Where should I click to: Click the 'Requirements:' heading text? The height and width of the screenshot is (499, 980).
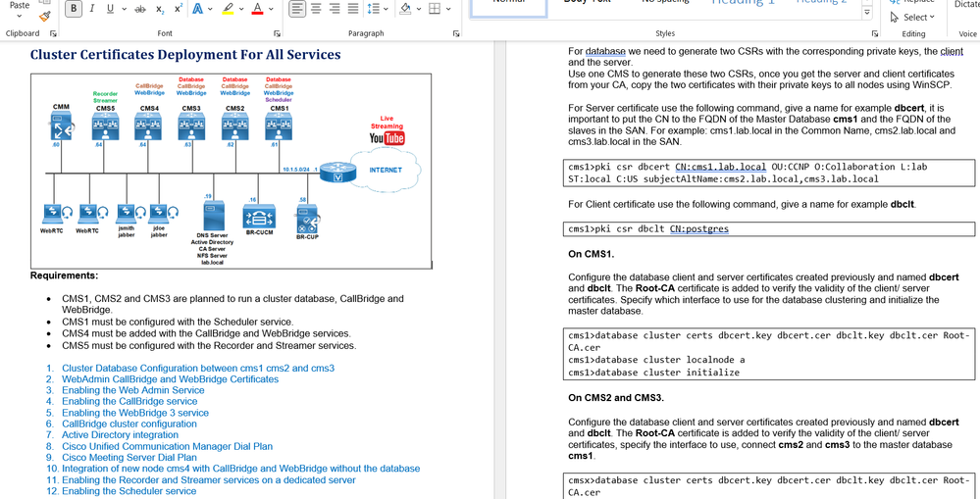[x=65, y=275]
